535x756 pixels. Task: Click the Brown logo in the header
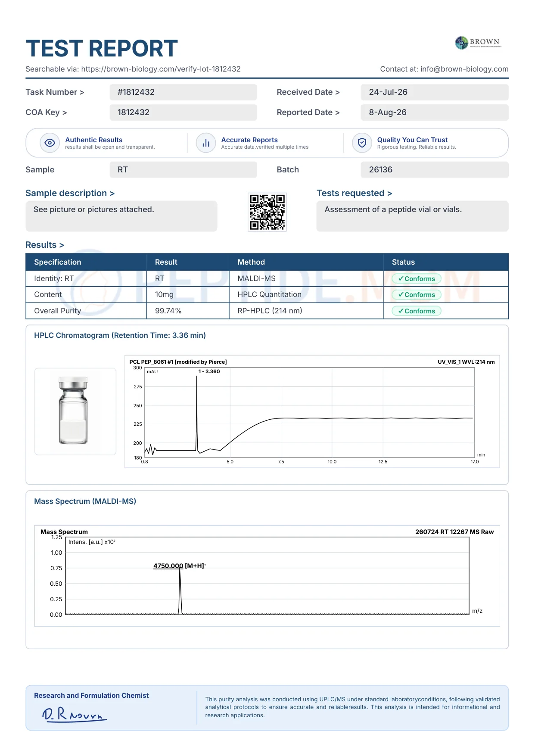click(x=479, y=43)
